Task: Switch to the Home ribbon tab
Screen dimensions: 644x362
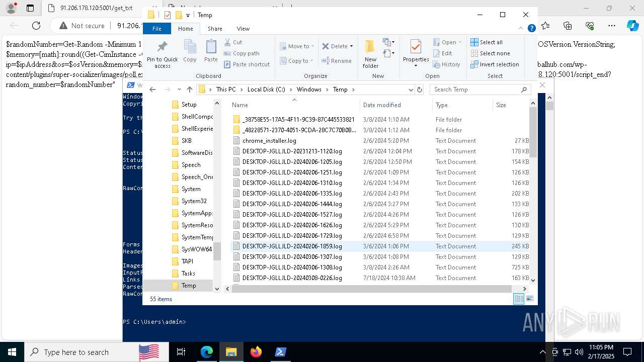Action: tap(186, 29)
